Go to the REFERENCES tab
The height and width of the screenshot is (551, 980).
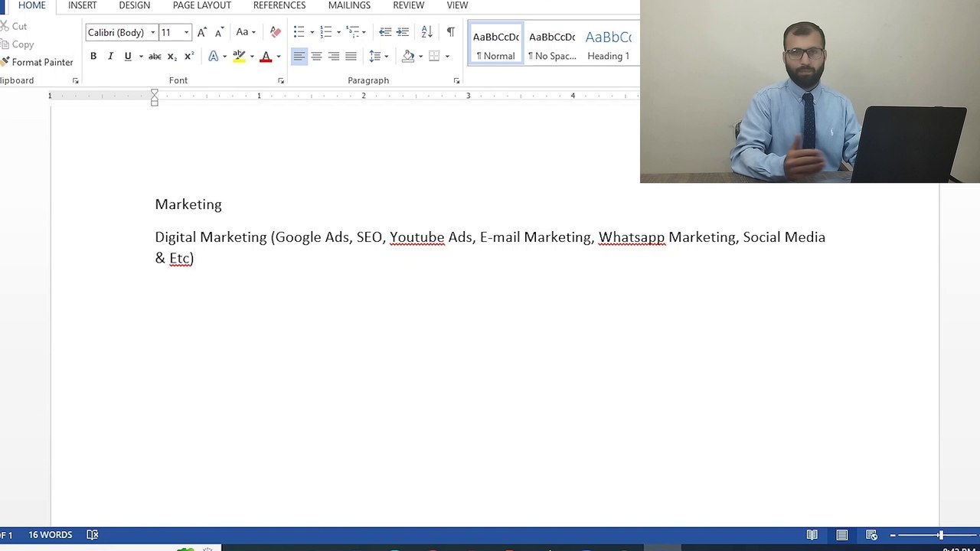(x=279, y=5)
